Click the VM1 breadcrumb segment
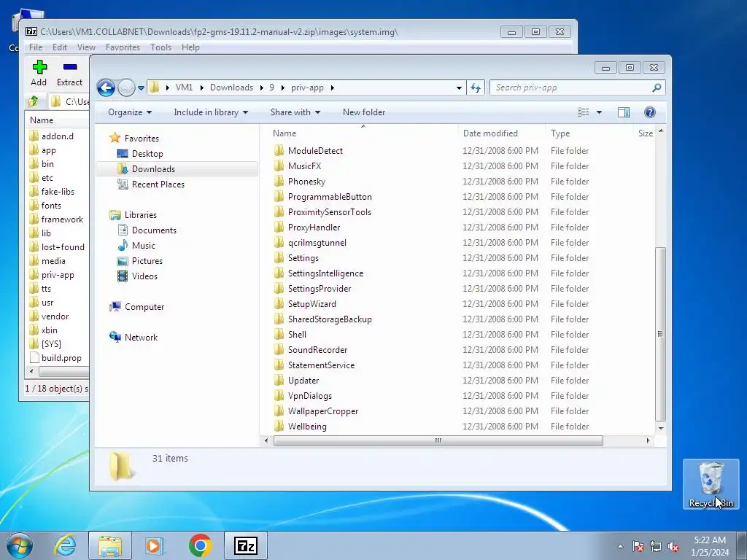 (x=184, y=87)
